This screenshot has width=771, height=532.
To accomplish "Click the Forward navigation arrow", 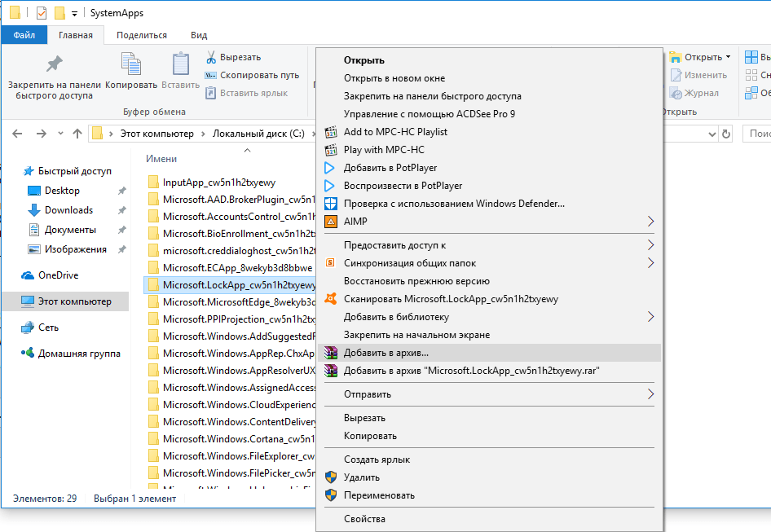I will [42, 134].
